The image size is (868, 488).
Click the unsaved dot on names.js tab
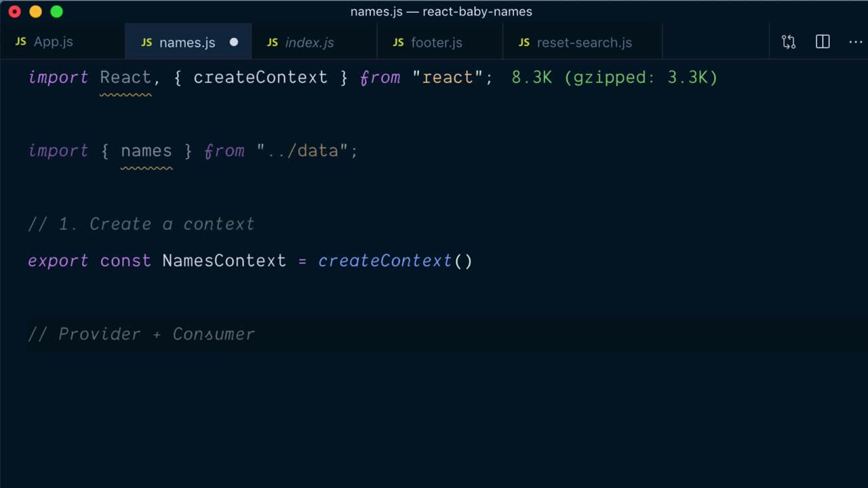coord(234,42)
